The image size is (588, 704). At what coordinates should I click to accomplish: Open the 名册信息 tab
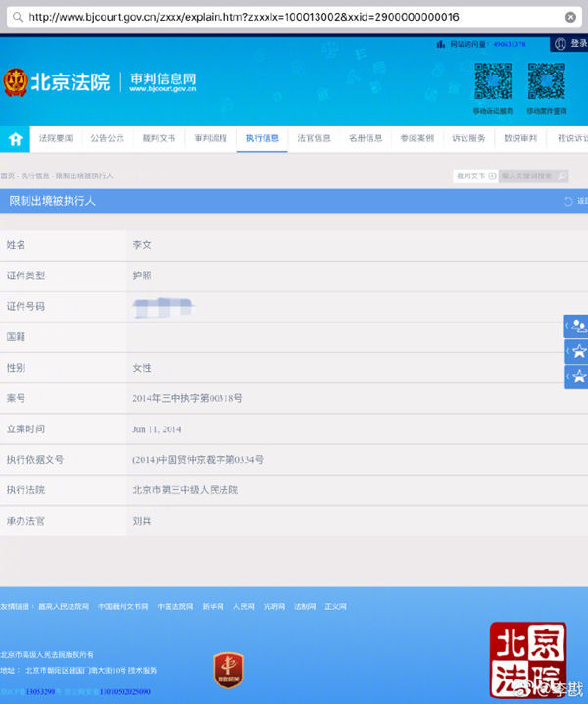point(366,138)
